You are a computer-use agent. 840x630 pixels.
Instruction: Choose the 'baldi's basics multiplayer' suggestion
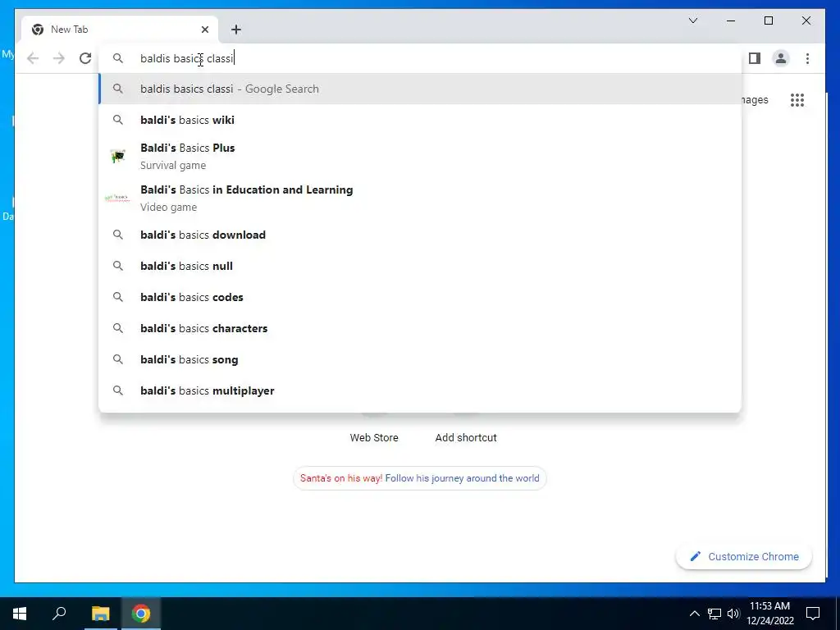[x=421, y=390]
